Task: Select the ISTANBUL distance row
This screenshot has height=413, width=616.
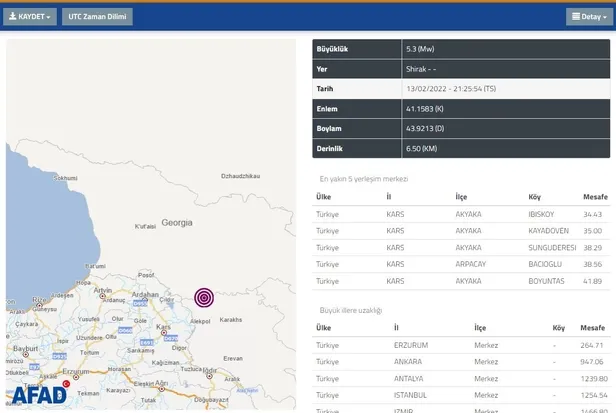Action: 461,395
